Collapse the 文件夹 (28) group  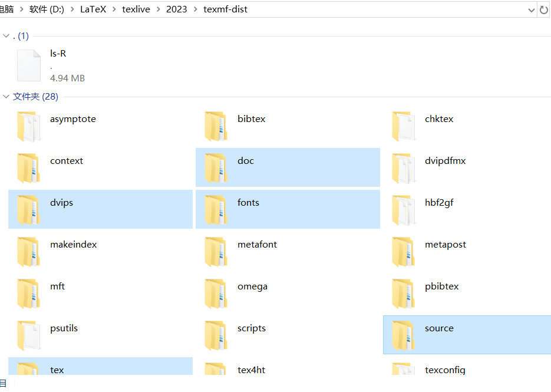[x=6, y=97]
